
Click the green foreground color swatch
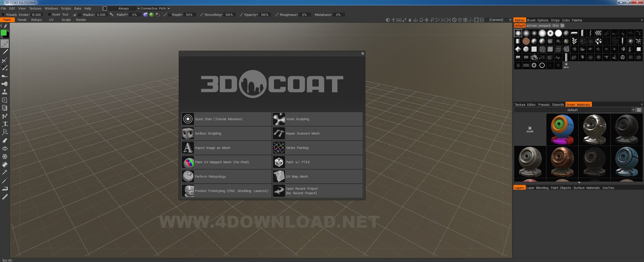pos(4,33)
